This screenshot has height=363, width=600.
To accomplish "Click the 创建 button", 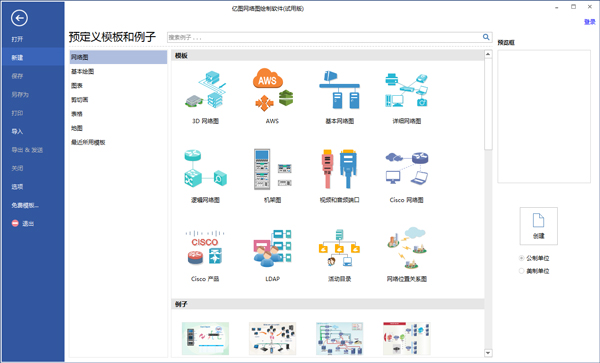I will coord(538,226).
